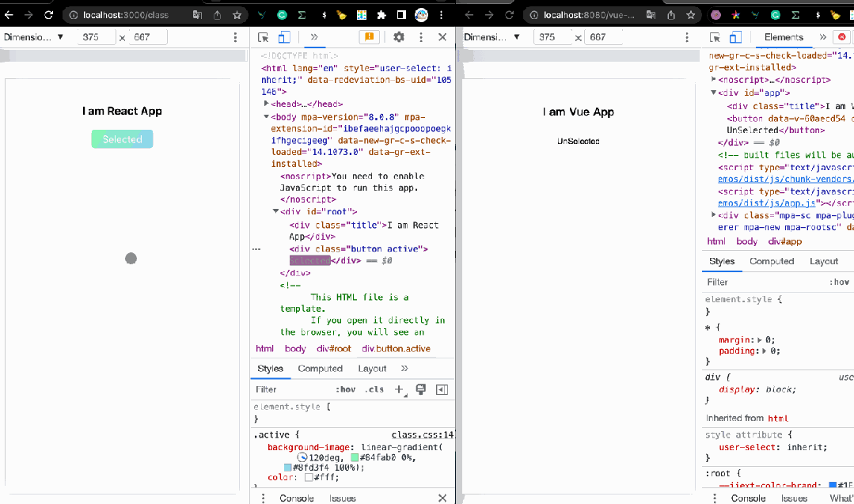This screenshot has width=854, height=504.
Task: Switch to Computed tab in React DevTools
Action: (x=321, y=369)
